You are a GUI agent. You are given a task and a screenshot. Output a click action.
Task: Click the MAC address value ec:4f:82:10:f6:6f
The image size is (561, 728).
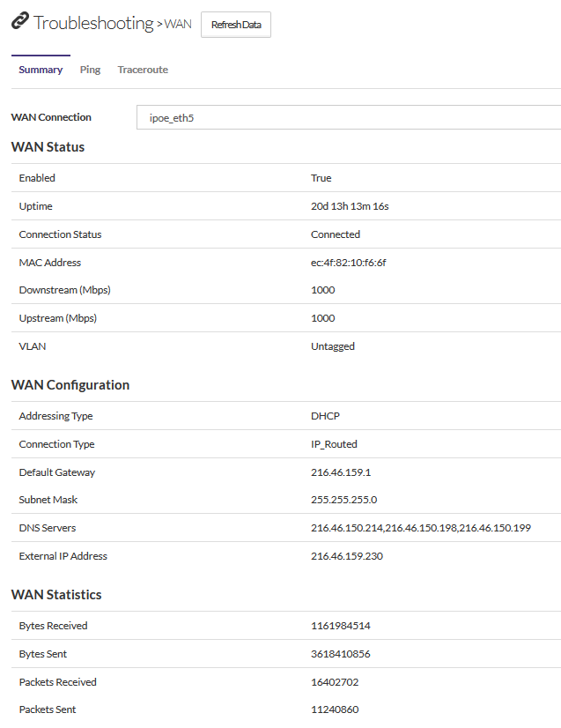coord(348,263)
